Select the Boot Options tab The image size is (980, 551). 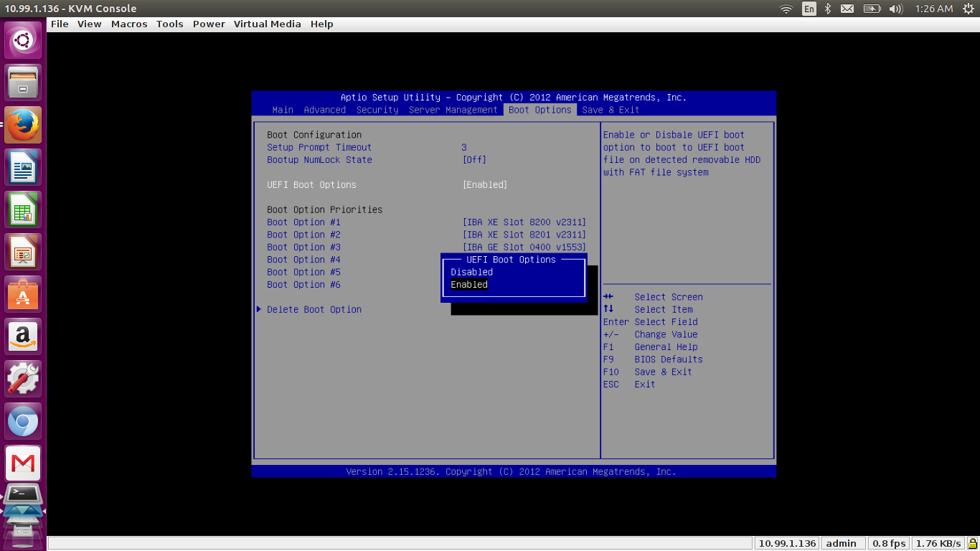[x=540, y=110]
